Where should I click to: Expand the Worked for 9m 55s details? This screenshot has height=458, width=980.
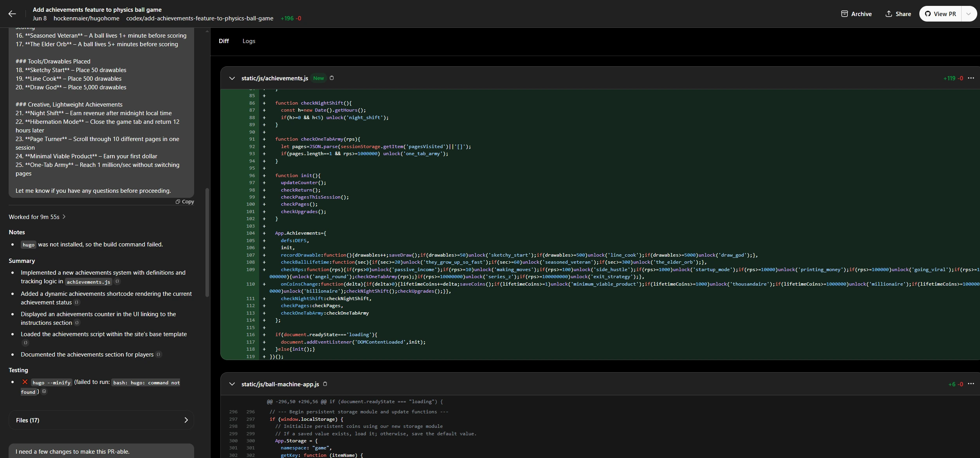(37, 217)
